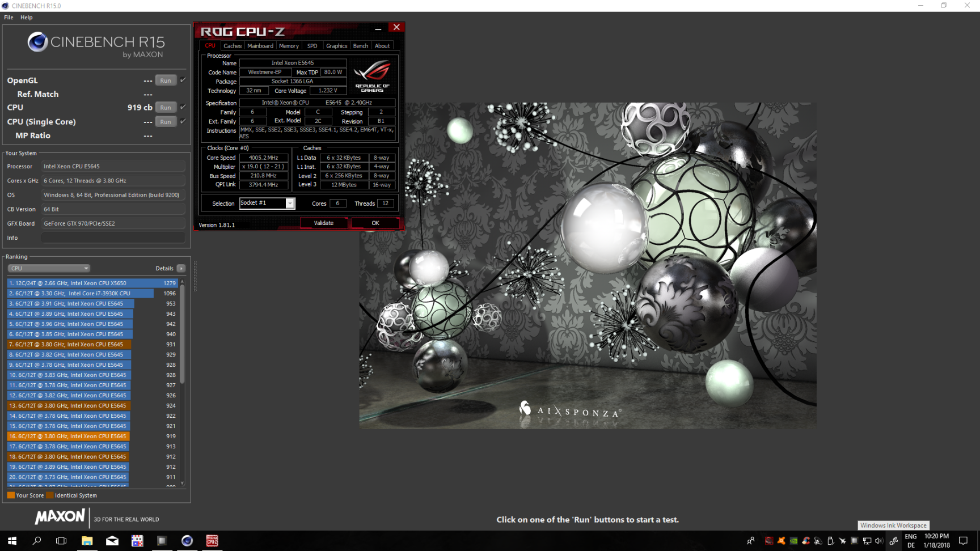The height and width of the screenshot is (551, 980).
Task: Open the Windows Start menu
Action: point(12,541)
